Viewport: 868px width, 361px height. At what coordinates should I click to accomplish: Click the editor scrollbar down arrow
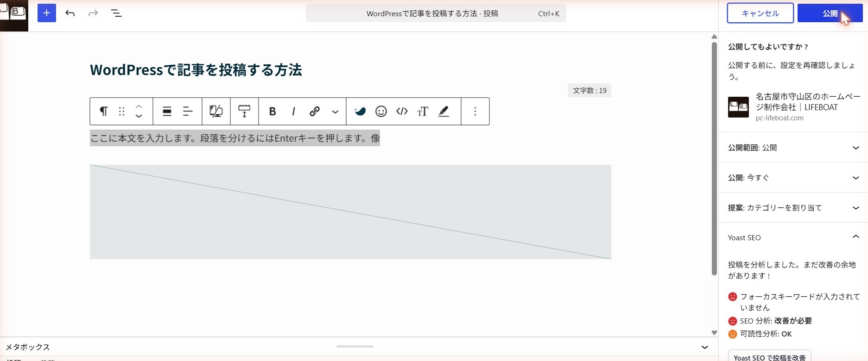pos(714,332)
